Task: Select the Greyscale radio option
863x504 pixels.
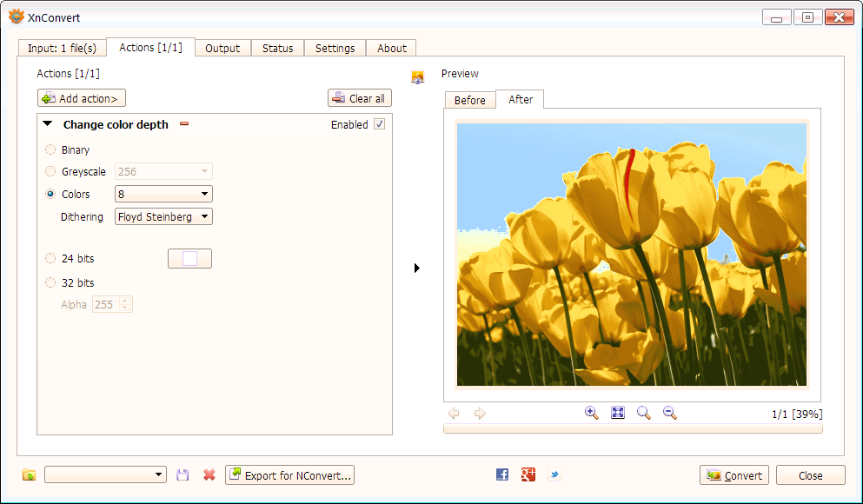Action: pos(50,172)
